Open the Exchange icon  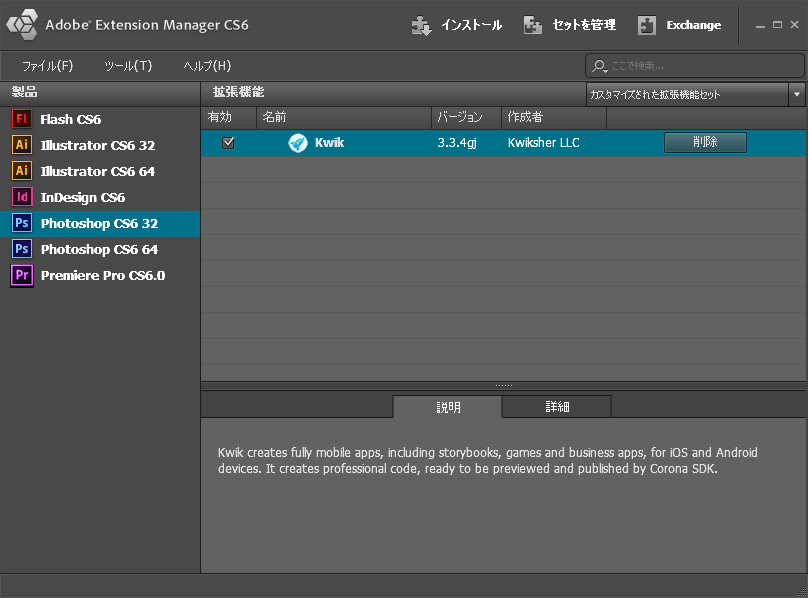[647, 25]
